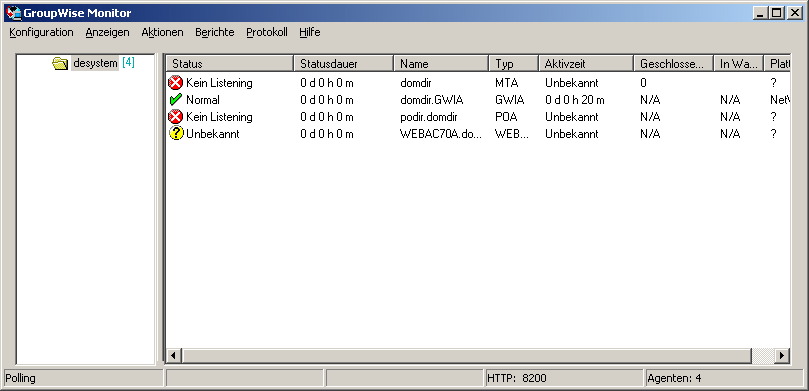The width and height of the screenshot is (809, 391).
Task: Click the red error icon for podir.domdir
Action: [x=176, y=117]
